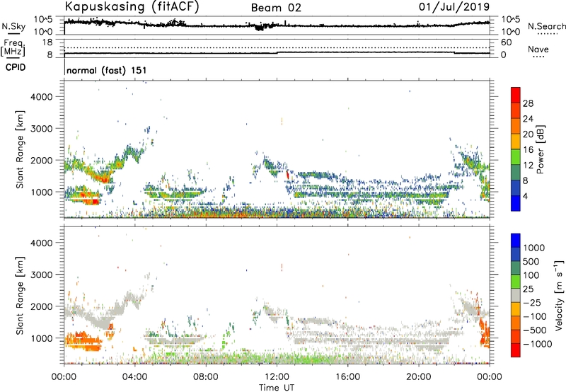
Task: Click the '60' Nave axis tick
Action: tap(506, 42)
